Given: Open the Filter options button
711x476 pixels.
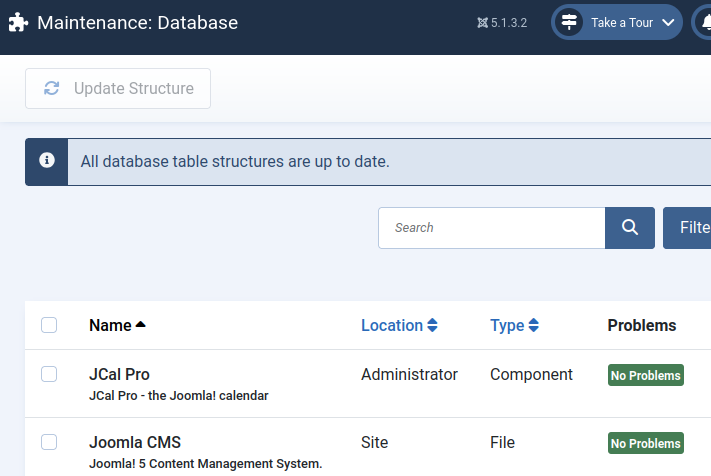Looking at the screenshot, I should [687, 228].
